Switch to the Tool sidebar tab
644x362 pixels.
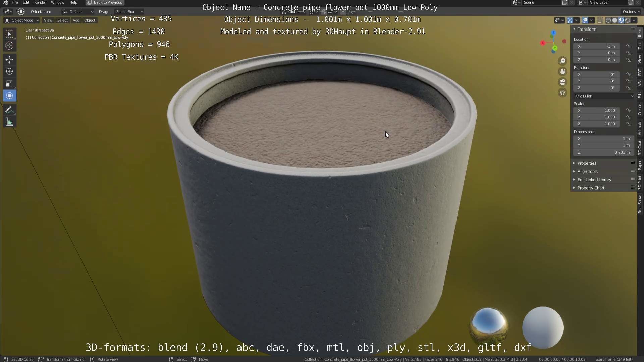(640, 46)
